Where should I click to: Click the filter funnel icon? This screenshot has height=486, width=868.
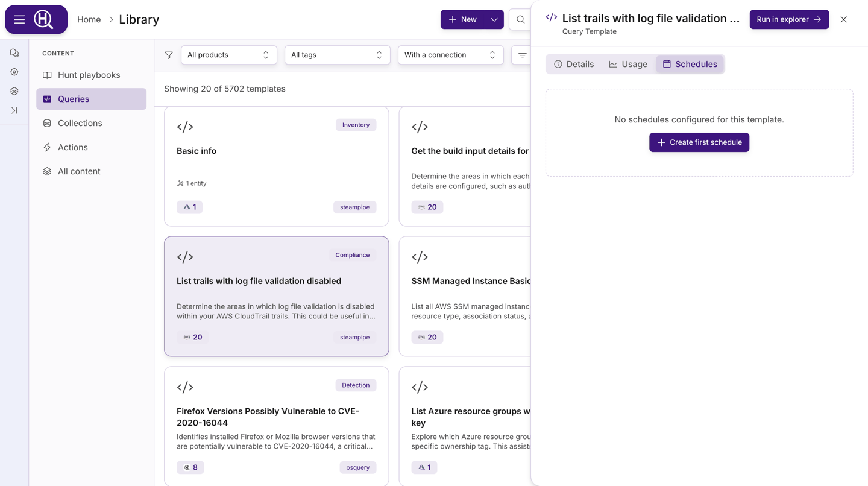pos(169,55)
